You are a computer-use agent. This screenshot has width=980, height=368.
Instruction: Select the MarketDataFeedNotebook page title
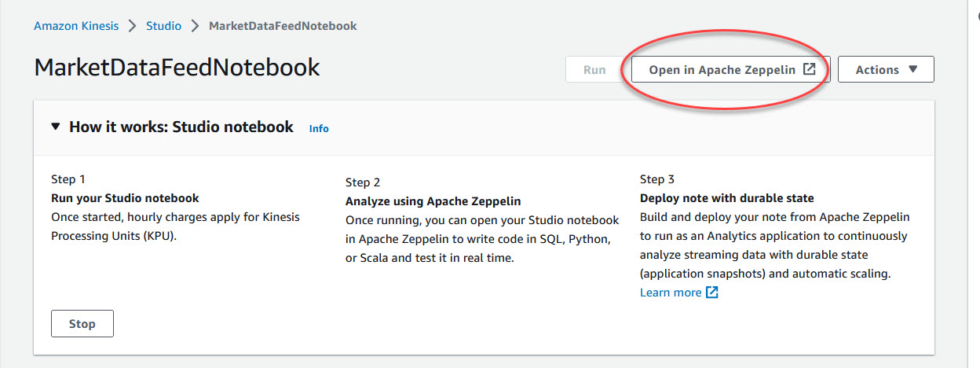(177, 68)
